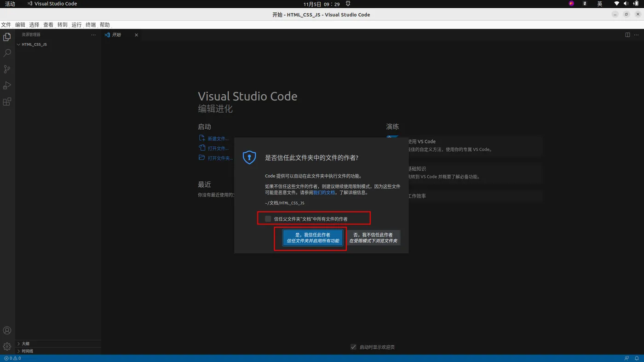
Task: Open the Run and Debug view icon
Action: point(7,86)
